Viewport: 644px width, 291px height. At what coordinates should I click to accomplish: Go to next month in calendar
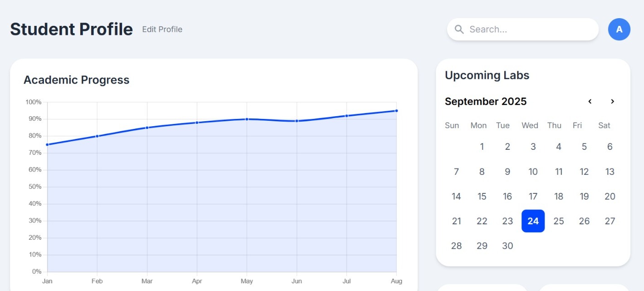tap(612, 101)
